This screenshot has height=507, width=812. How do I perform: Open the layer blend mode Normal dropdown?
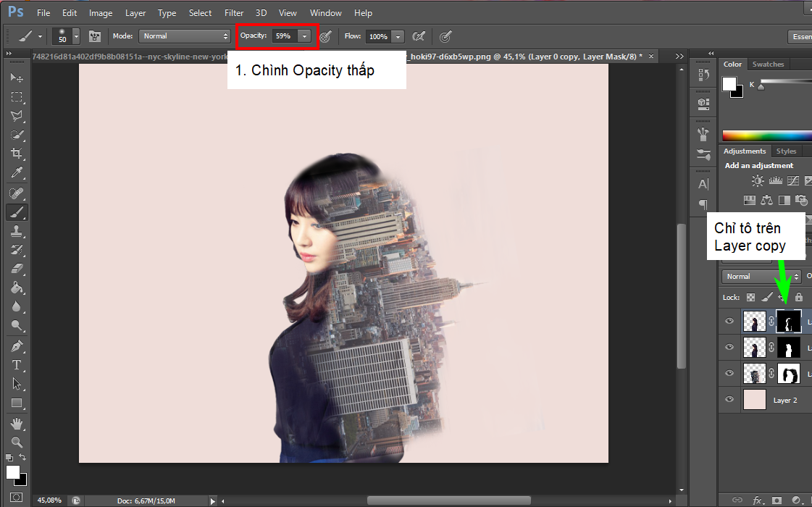tap(761, 277)
